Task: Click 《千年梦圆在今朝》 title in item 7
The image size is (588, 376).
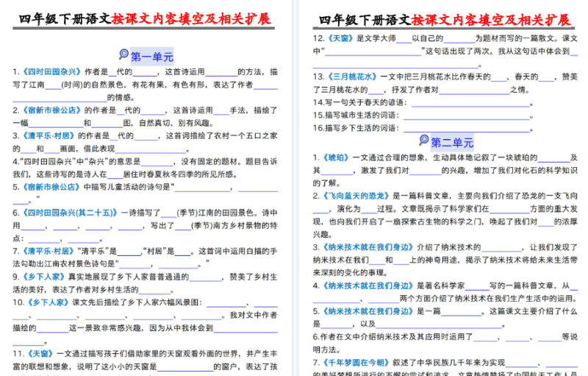Action: point(355,363)
